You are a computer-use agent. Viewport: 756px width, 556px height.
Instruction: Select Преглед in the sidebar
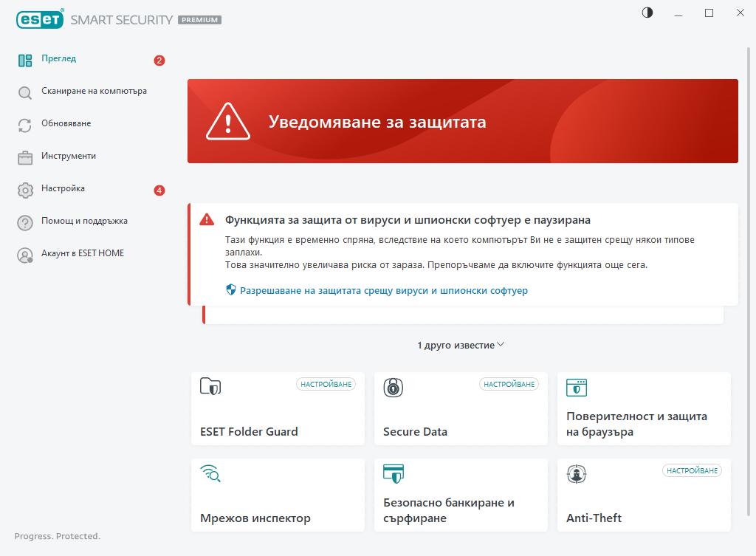click(58, 58)
